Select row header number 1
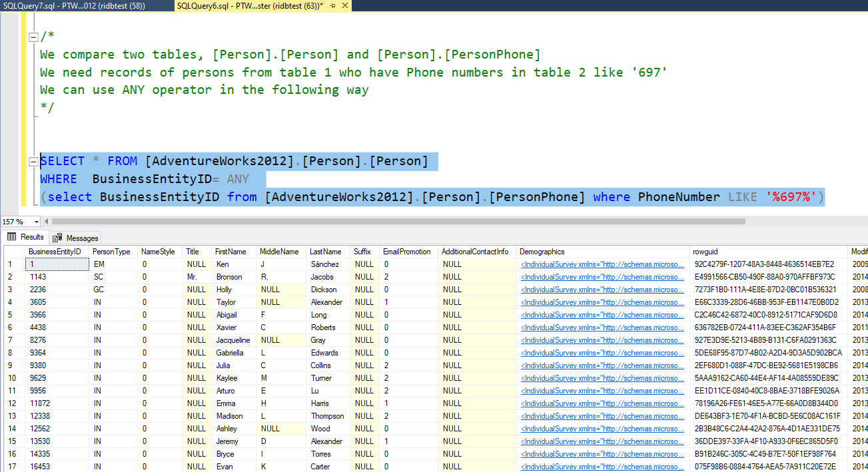This screenshot has width=868, height=472. point(15,264)
